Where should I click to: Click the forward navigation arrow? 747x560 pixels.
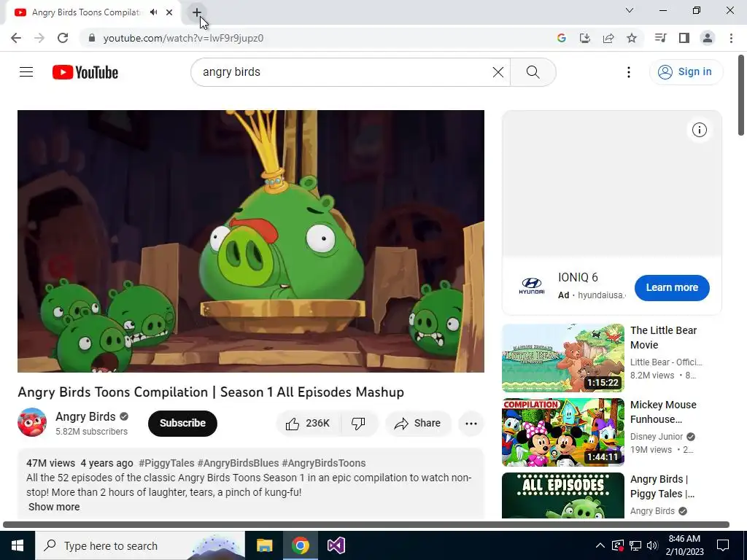point(39,38)
